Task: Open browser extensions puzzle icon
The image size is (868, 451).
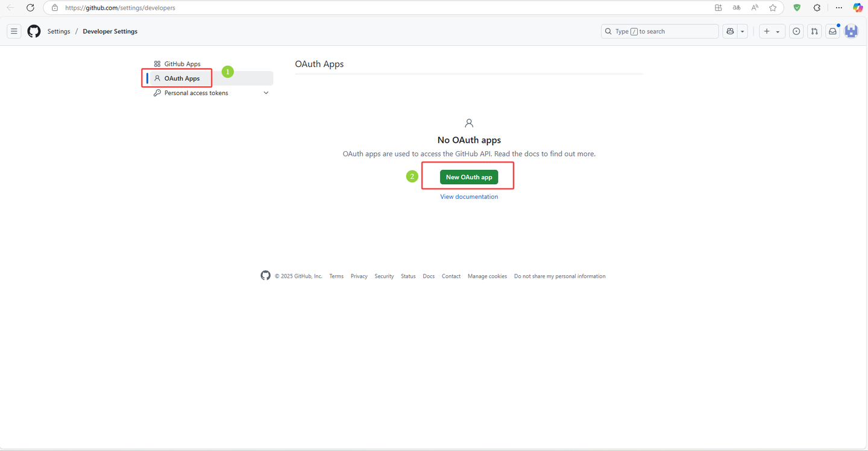Action: coord(817,8)
